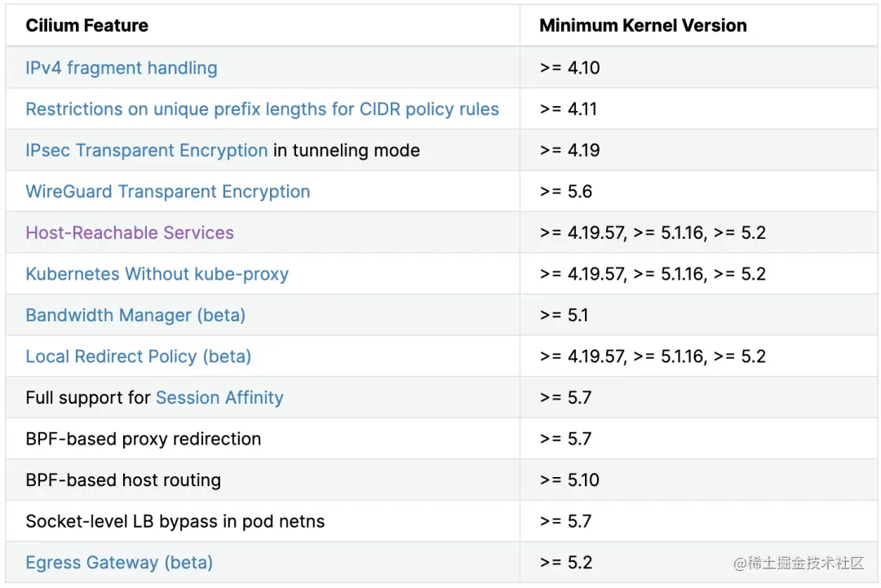The height and width of the screenshot is (588, 881).
Task: Select the >= 5.10 kernel version value
Action: [x=569, y=480]
